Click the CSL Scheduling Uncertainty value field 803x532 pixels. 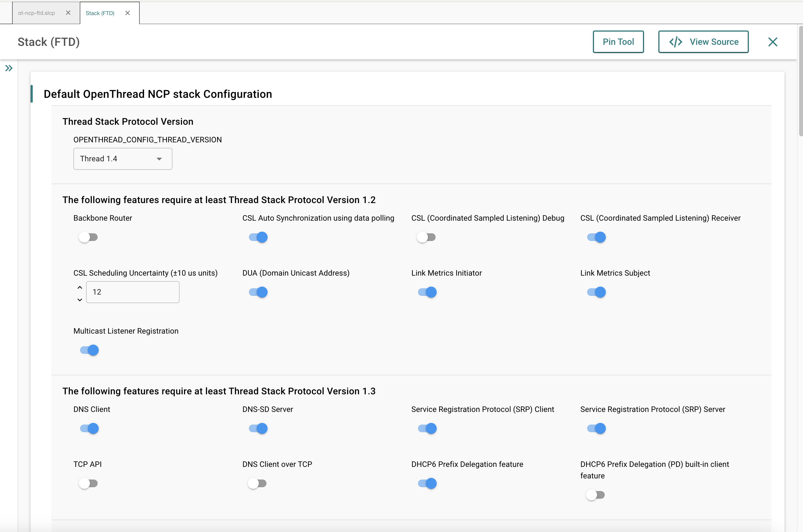point(133,292)
